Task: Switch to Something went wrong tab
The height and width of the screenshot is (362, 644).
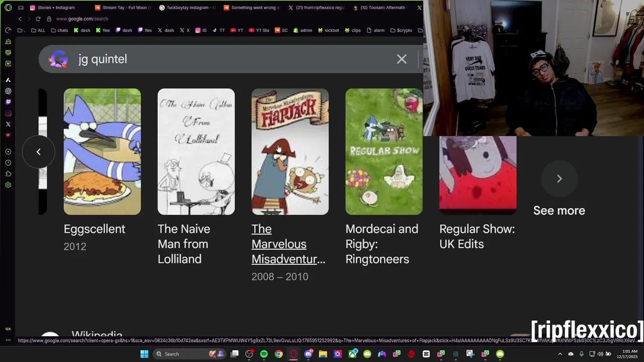Action: [252, 8]
